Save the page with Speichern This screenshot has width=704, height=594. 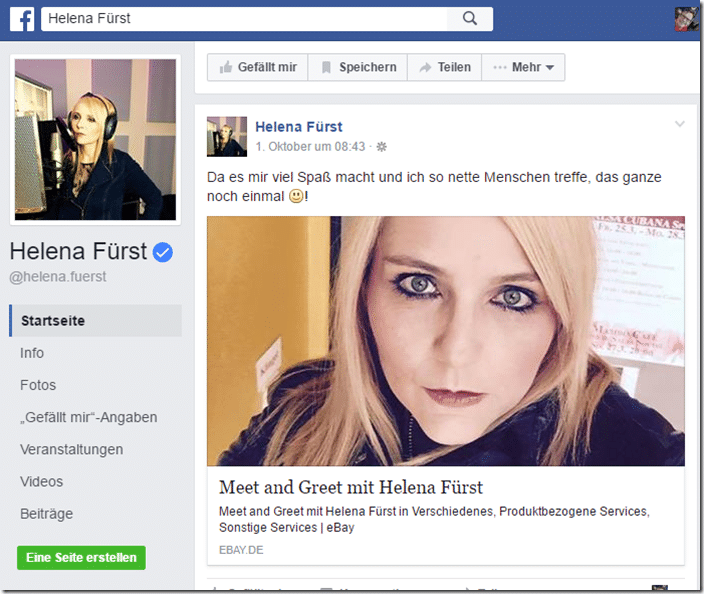click(358, 67)
